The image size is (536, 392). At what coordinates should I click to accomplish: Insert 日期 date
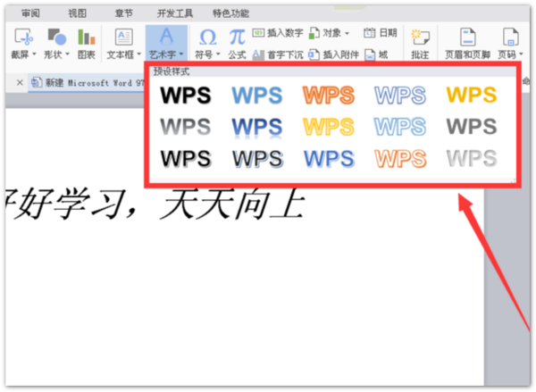tap(381, 33)
